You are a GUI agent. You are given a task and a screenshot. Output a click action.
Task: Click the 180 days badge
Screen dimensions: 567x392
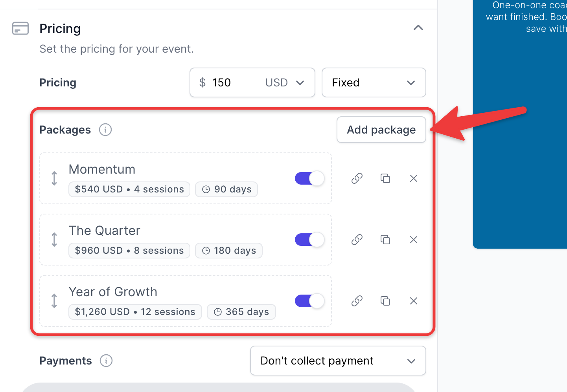click(x=229, y=251)
